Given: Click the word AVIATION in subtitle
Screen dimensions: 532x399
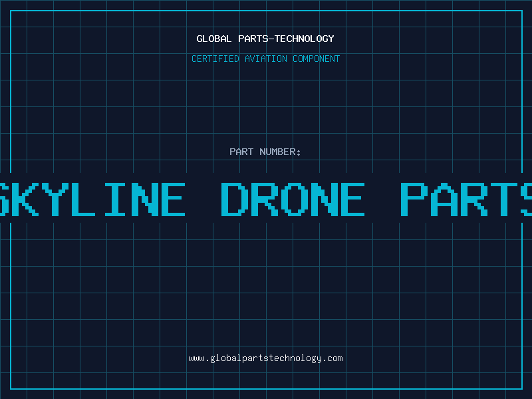Looking at the screenshot, I should (x=266, y=59).
